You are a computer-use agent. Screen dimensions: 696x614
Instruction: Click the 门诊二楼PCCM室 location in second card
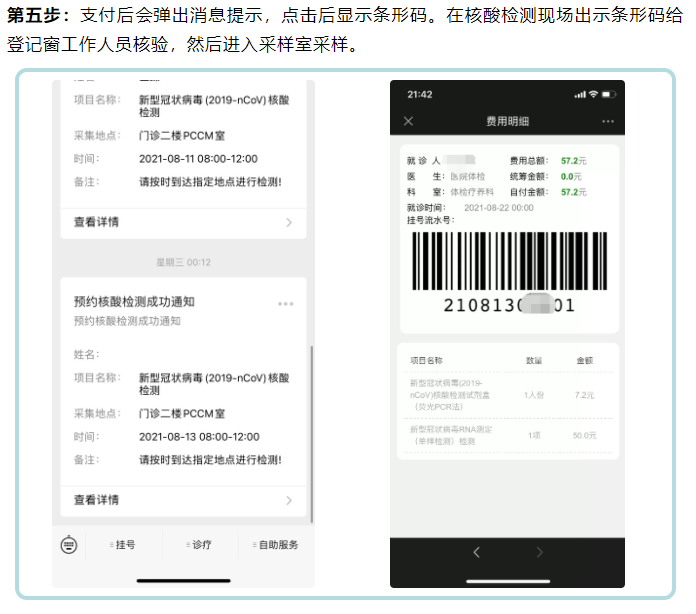coord(182,414)
